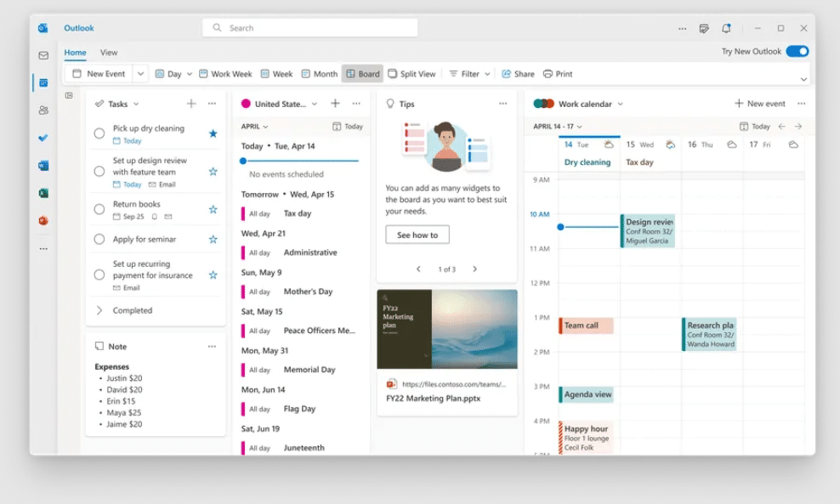Open United States calendar widget more options
This screenshot has width=840, height=504.
point(356,104)
